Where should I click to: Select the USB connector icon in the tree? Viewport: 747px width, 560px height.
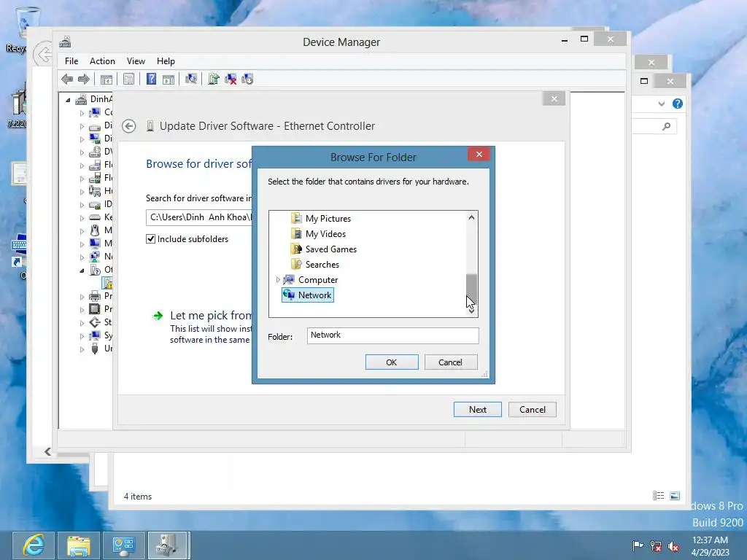[x=95, y=349]
